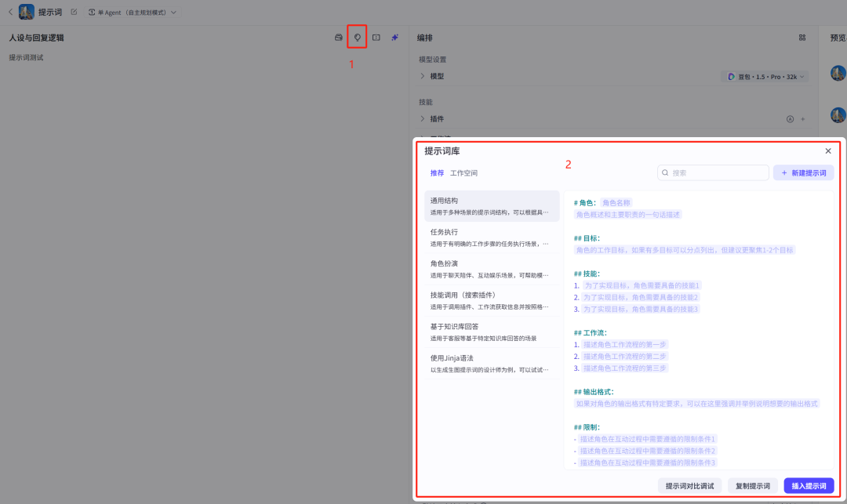Click the 新建提示词 button
The image size is (847, 504).
click(803, 172)
